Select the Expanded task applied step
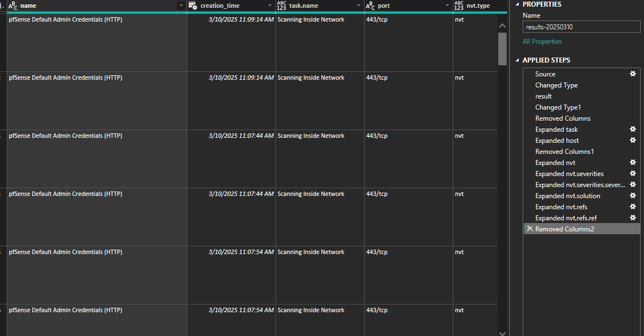 point(556,129)
